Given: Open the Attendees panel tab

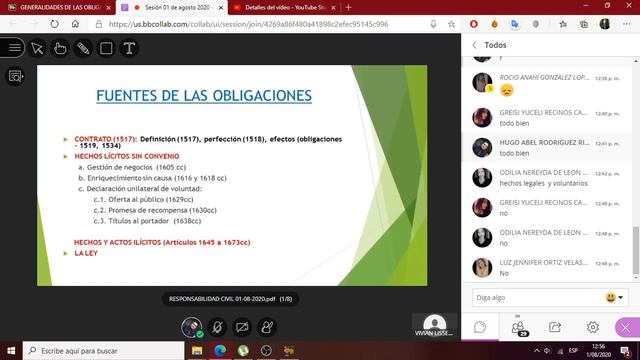Looking at the screenshot, I should coord(518,327).
